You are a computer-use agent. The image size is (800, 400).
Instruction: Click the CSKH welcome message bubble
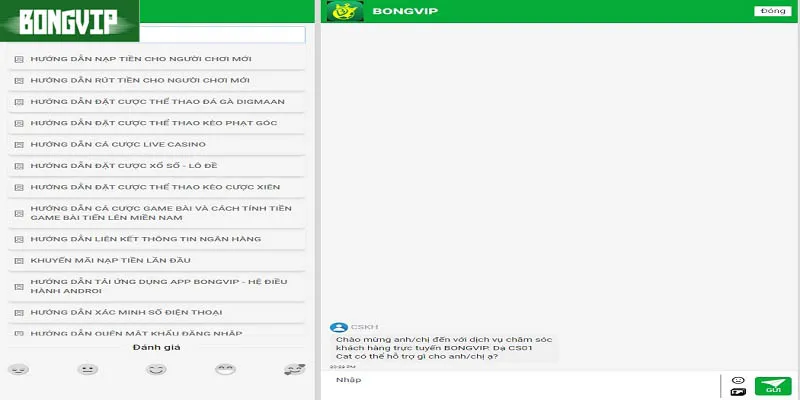point(444,348)
